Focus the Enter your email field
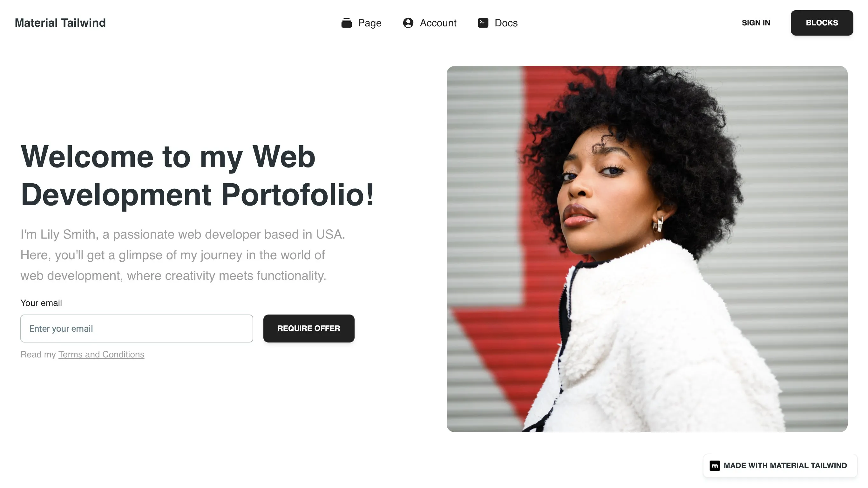The width and height of the screenshot is (868, 488). [137, 328]
